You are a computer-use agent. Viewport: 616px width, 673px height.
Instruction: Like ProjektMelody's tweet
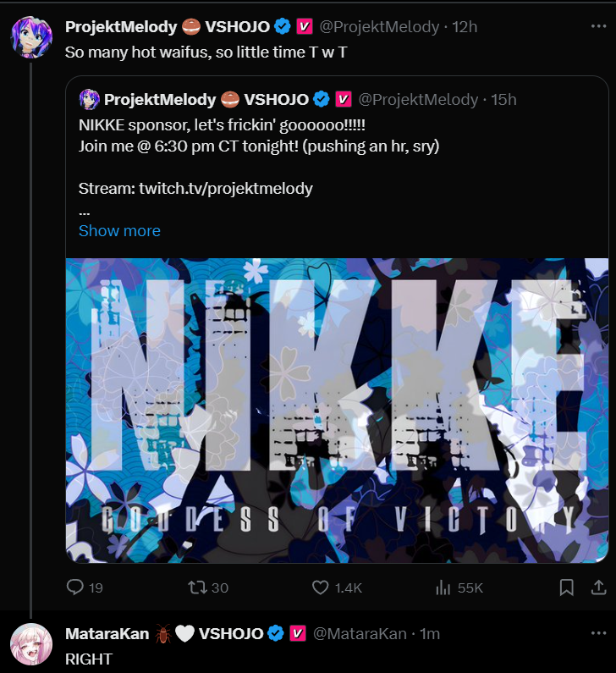pos(321,587)
